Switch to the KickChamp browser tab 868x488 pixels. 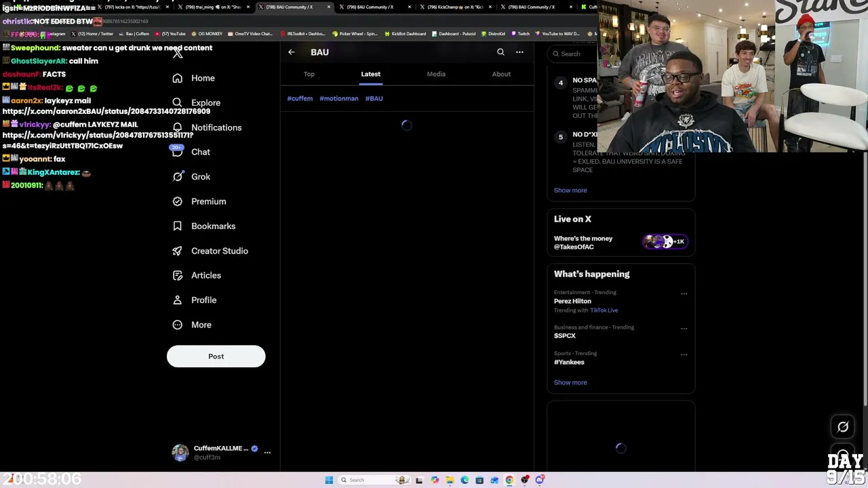click(456, 7)
